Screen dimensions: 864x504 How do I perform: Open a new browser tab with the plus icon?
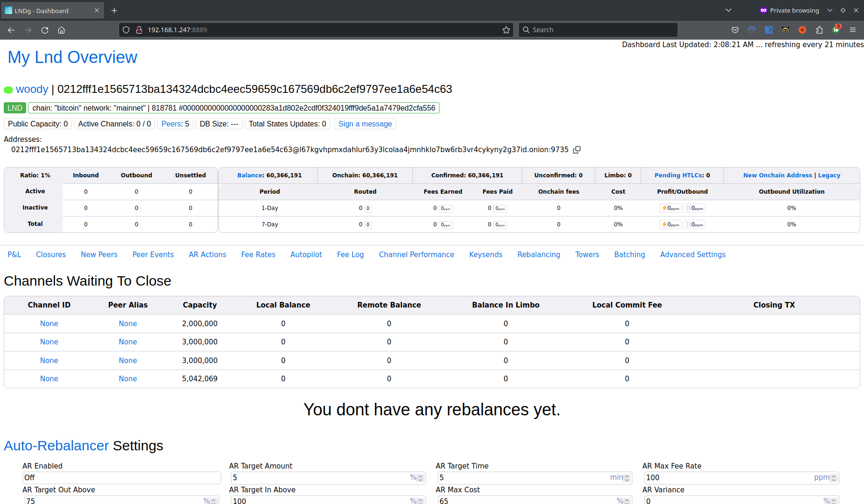[x=114, y=10]
